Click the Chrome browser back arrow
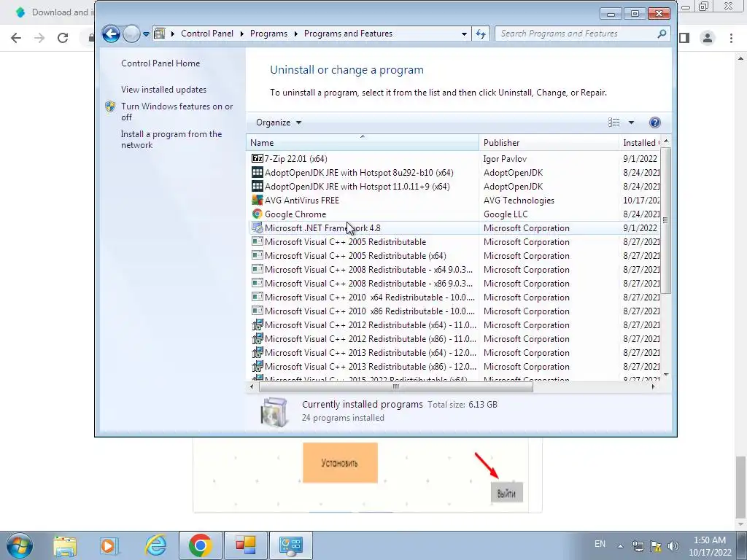747x560 pixels. click(16, 38)
